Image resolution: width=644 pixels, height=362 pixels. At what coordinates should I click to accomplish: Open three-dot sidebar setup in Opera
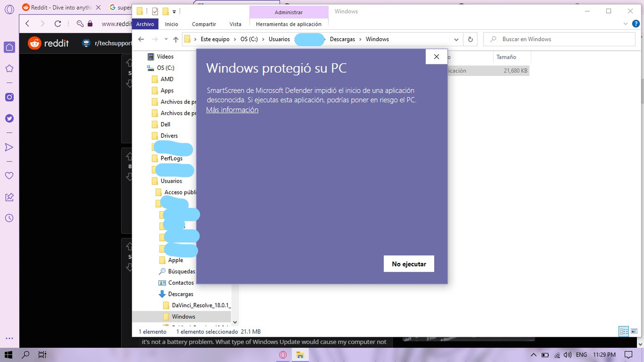pyautogui.click(x=9, y=339)
